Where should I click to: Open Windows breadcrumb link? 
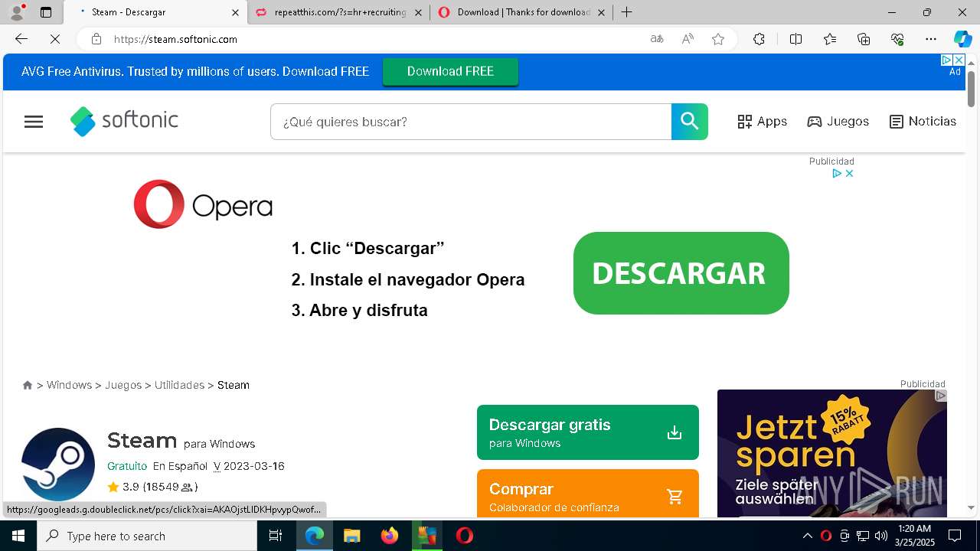pyautogui.click(x=69, y=385)
